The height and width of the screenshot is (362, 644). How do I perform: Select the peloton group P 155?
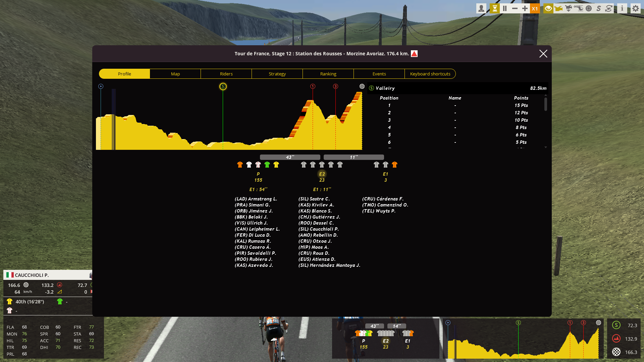[258, 177]
